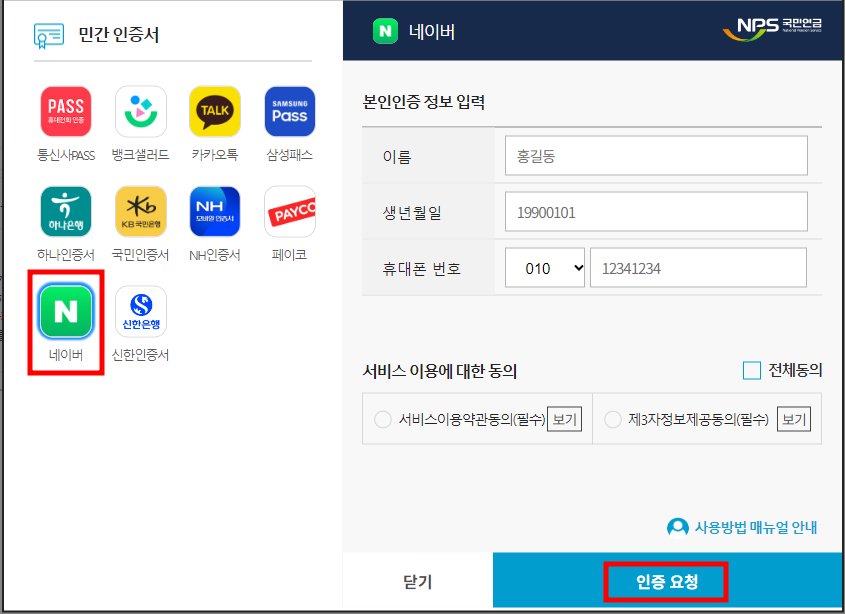The width and height of the screenshot is (845, 614).
Task: Select the 제3자정보제공동의 radio button
Action: point(613,419)
